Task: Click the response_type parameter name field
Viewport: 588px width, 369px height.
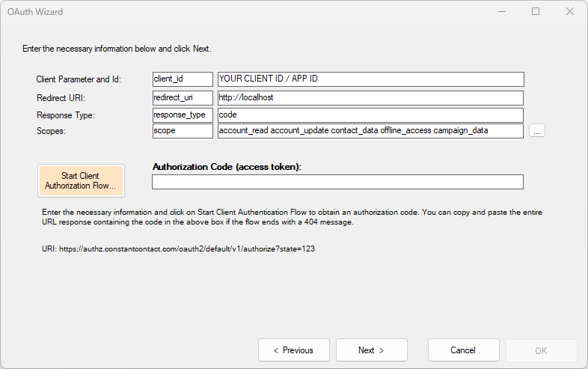Action: tap(183, 115)
